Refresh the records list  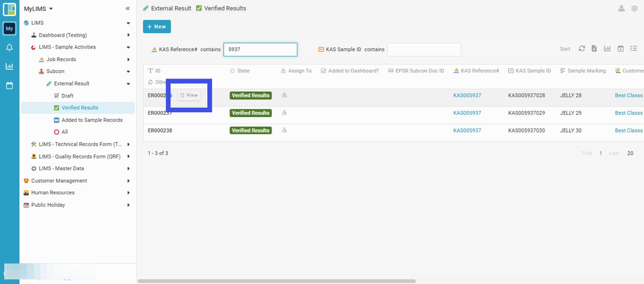pyautogui.click(x=582, y=48)
